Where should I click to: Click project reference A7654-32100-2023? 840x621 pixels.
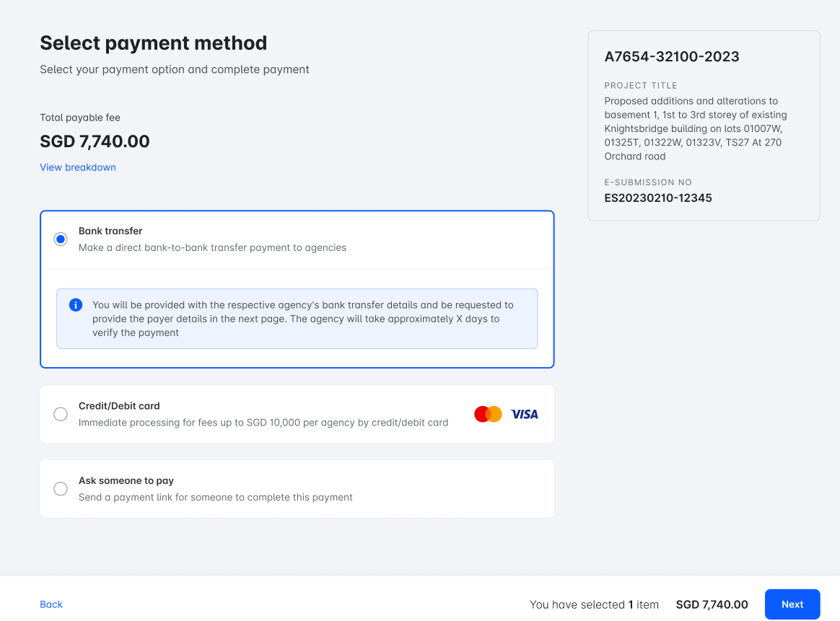point(672,56)
